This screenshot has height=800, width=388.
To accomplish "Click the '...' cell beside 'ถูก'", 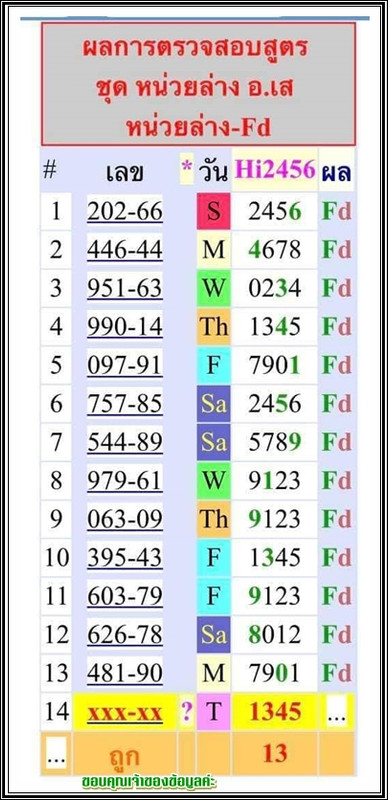I will tap(56, 754).
